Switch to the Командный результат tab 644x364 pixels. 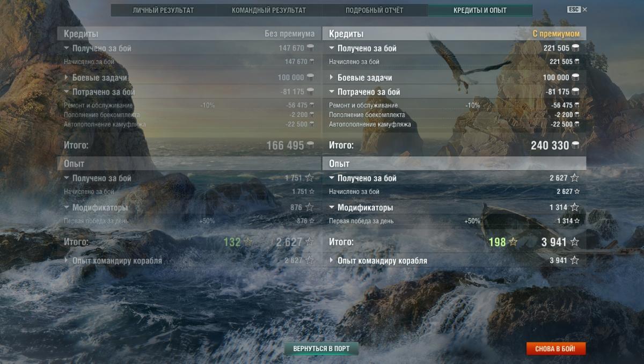coord(269,10)
